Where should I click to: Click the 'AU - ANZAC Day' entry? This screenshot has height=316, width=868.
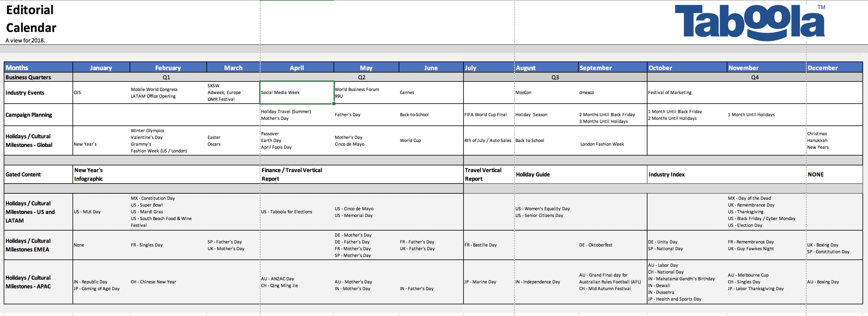[x=277, y=279]
